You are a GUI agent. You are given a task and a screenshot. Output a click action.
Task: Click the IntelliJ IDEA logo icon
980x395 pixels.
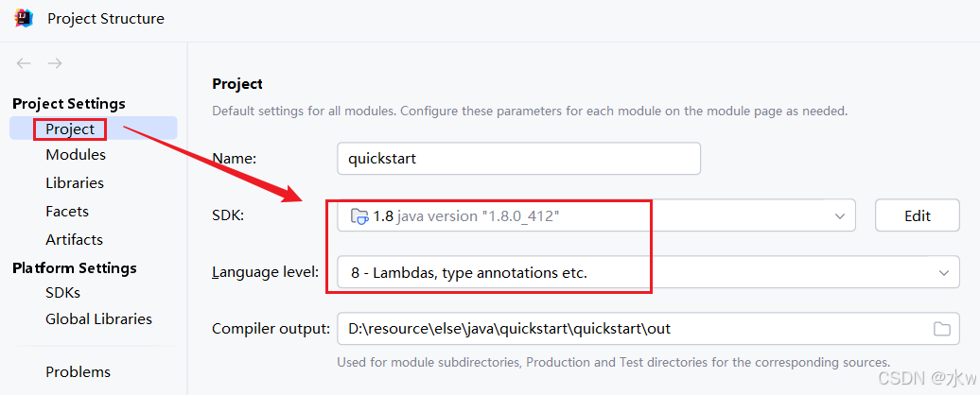click(x=24, y=17)
